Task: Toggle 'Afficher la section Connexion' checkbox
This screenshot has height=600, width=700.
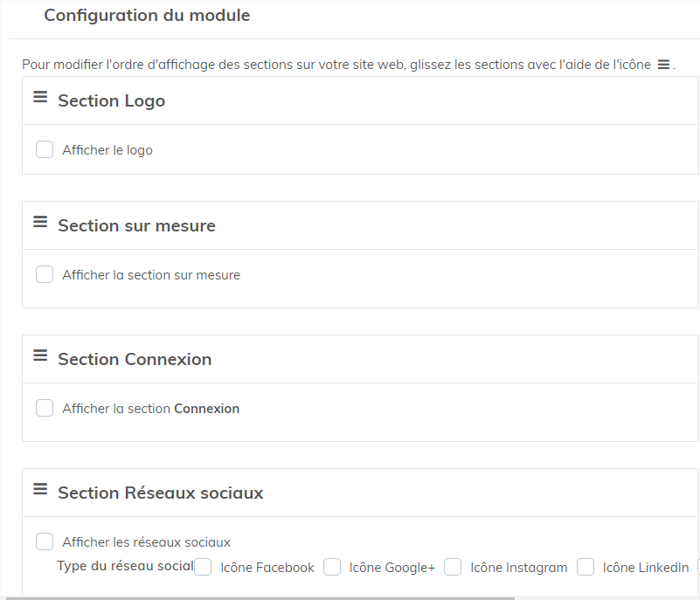Action: click(45, 409)
